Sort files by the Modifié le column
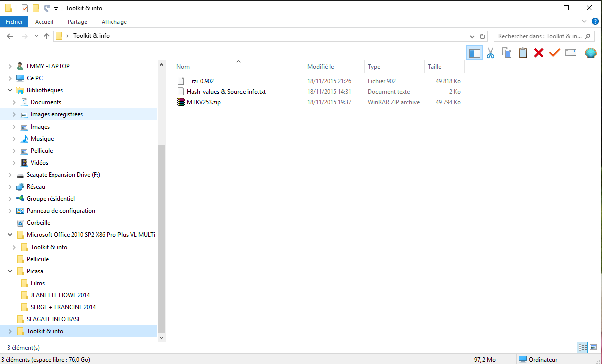 334,66
